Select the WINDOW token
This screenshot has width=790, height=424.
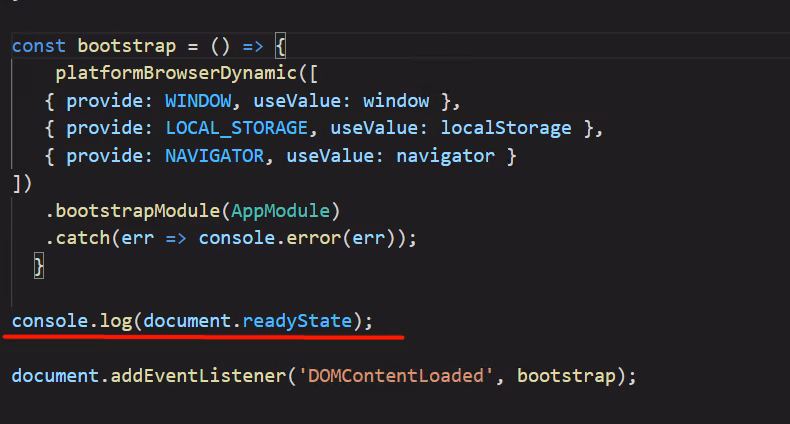[198, 101]
